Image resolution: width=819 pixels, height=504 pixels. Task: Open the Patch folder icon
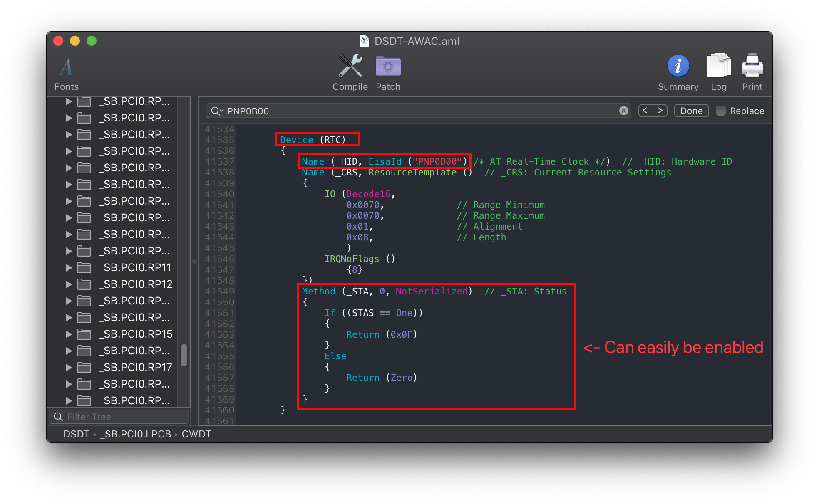[388, 66]
